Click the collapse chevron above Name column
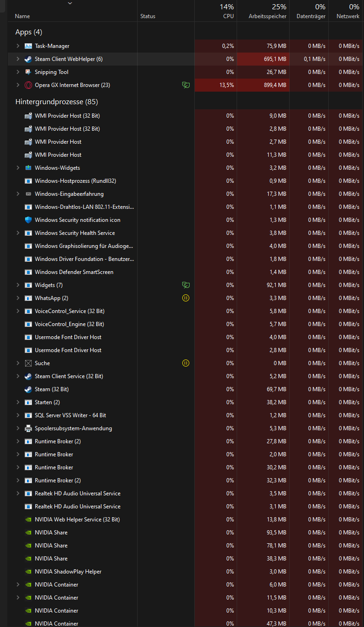Viewport: 364px width, 627px height. pyautogui.click(x=70, y=3)
